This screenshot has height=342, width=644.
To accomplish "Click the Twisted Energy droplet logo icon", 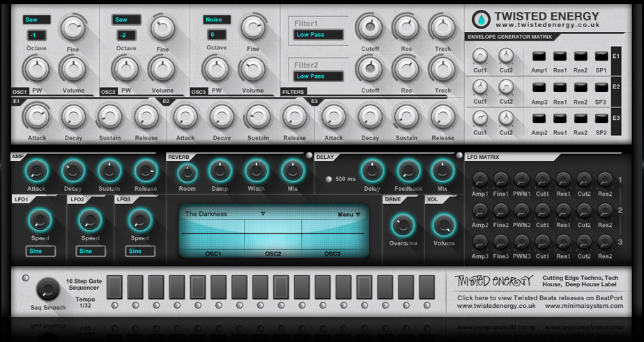I will pos(481,20).
